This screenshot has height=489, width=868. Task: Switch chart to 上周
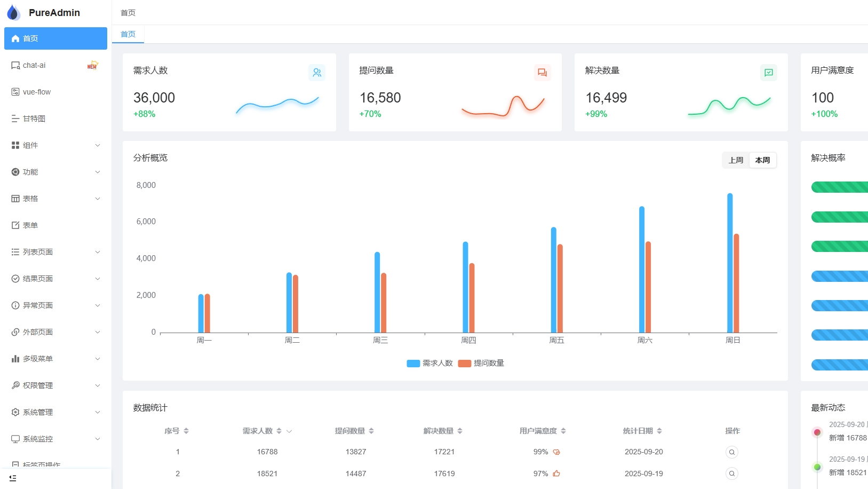tap(736, 160)
